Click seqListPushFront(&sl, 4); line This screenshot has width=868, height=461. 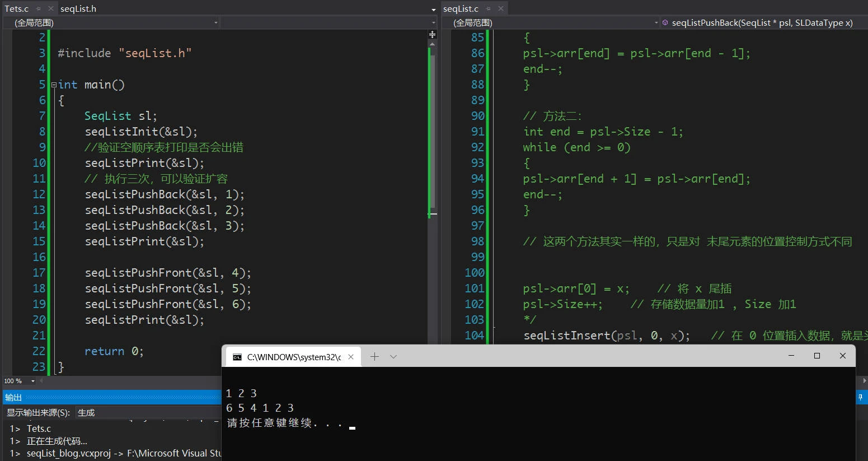pos(168,273)
